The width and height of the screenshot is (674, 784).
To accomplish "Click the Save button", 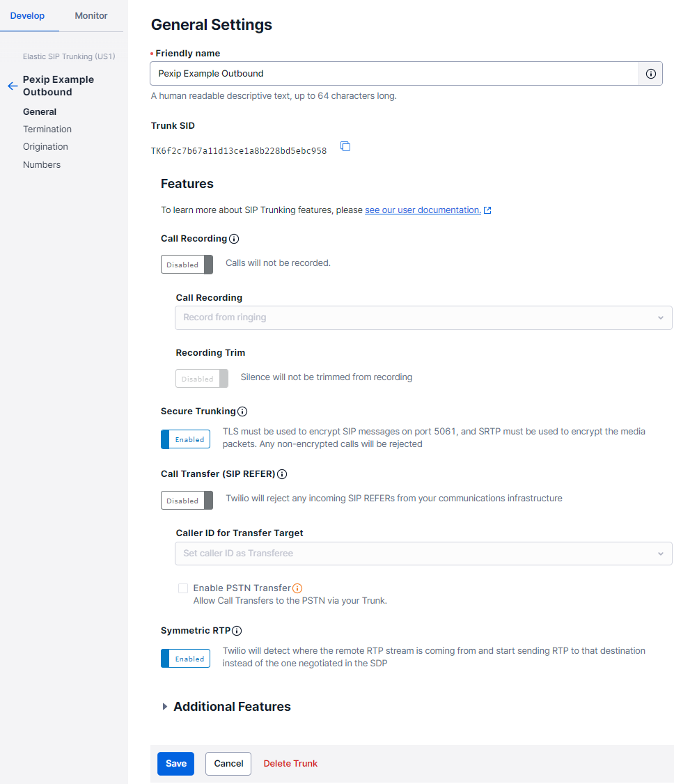I will pyautogui.click(x=175, y=764).
